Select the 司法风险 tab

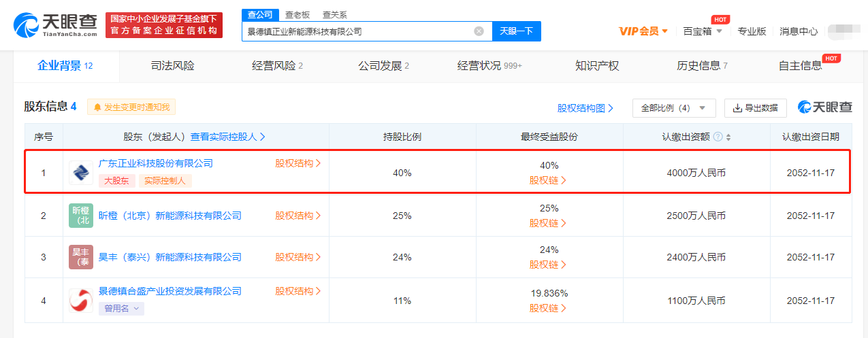[x=172, y=66]
